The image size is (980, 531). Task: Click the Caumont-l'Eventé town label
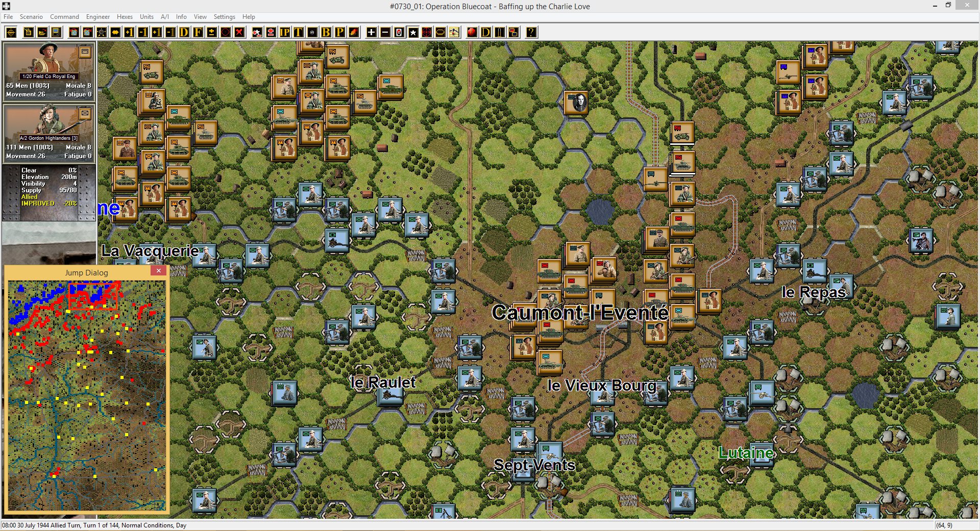580,312
